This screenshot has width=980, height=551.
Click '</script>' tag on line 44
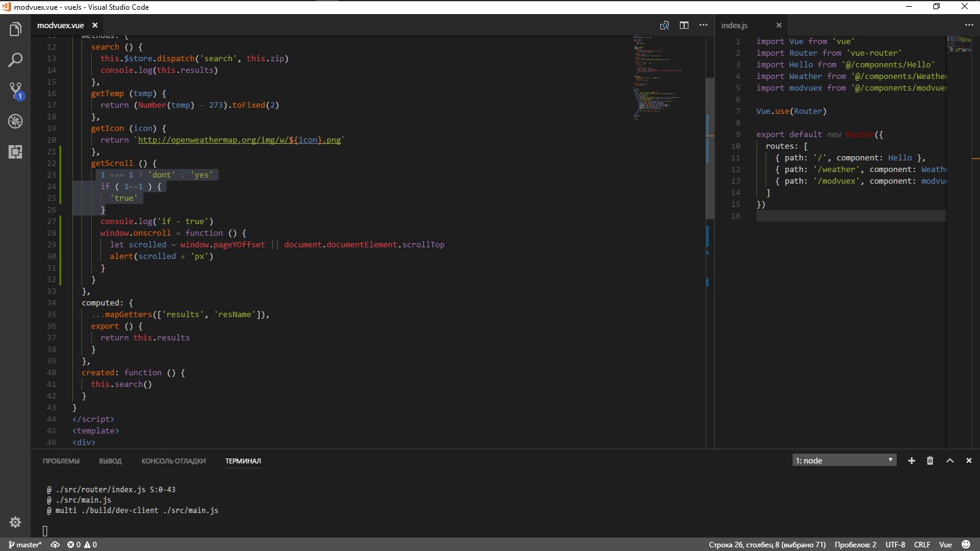coord(94,419)
